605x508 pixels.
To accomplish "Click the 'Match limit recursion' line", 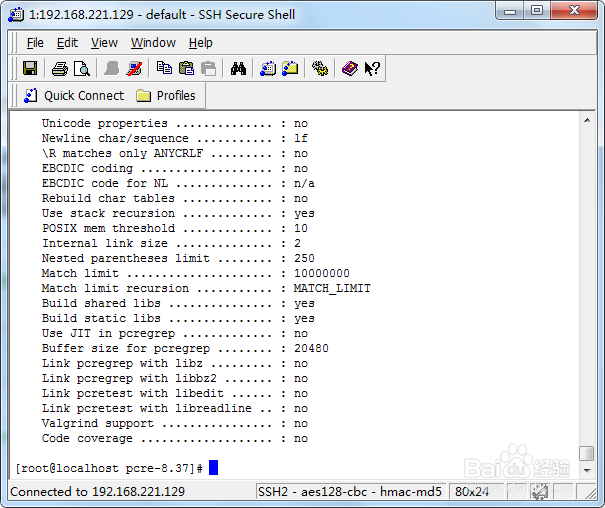I will [x=206, y=288].
